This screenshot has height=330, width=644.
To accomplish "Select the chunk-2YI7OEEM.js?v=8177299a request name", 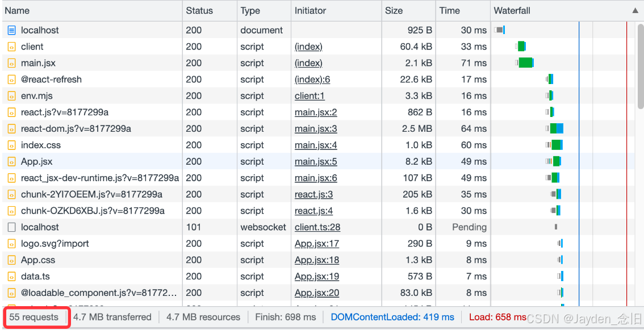I will point(91,194).
